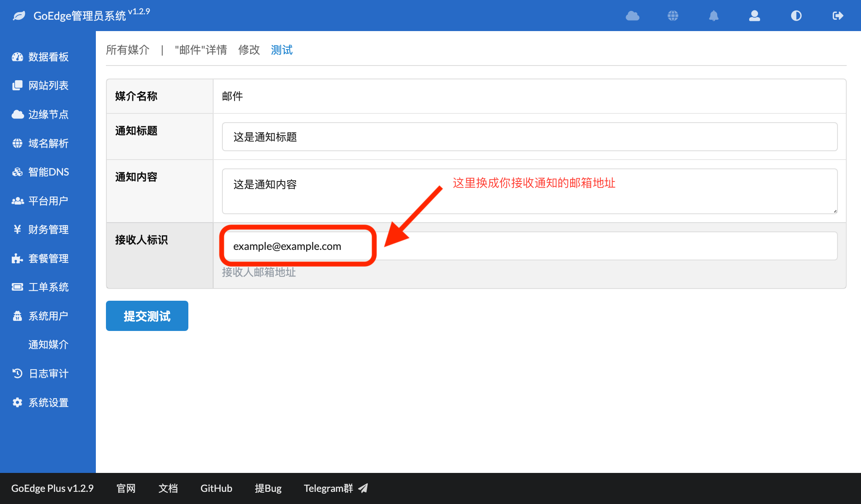The image size is (861, 504).
Task: Click the 边缘节点 cloud icon
Action: click(17, 114)
